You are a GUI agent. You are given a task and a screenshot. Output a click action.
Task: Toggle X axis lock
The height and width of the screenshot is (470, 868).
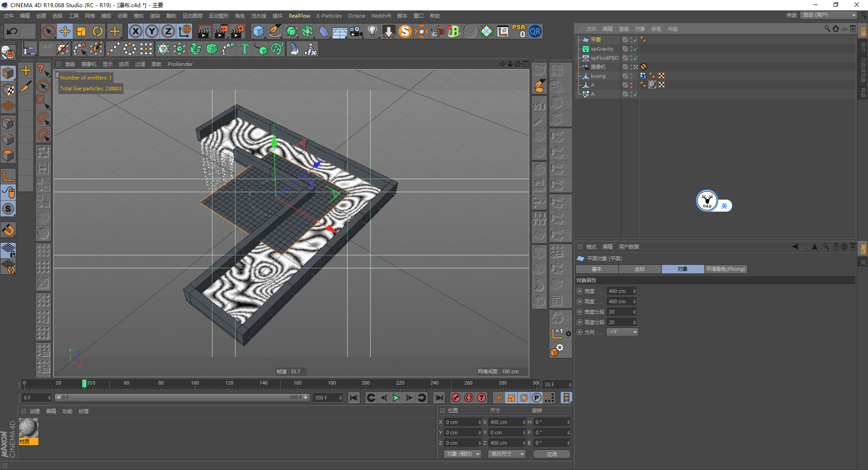[136, 31]
